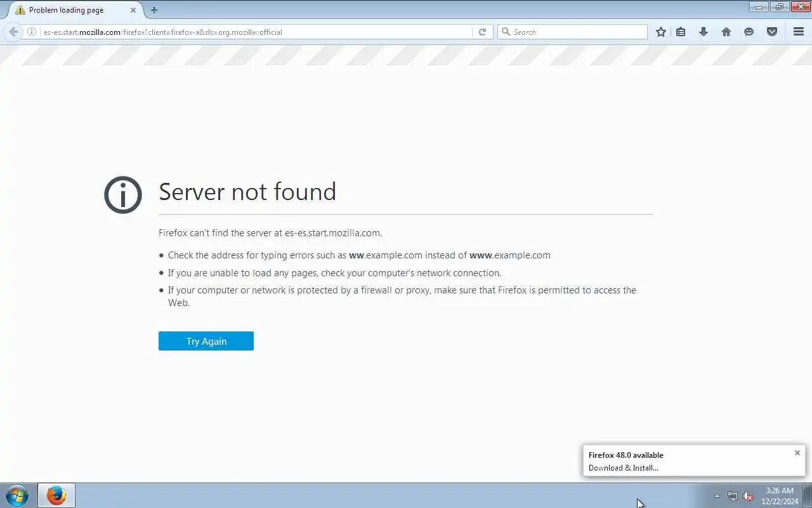Viewport: 812px width, 508px height.
Task: Close the Problem loading page tab
Action: tap(133, 10)
